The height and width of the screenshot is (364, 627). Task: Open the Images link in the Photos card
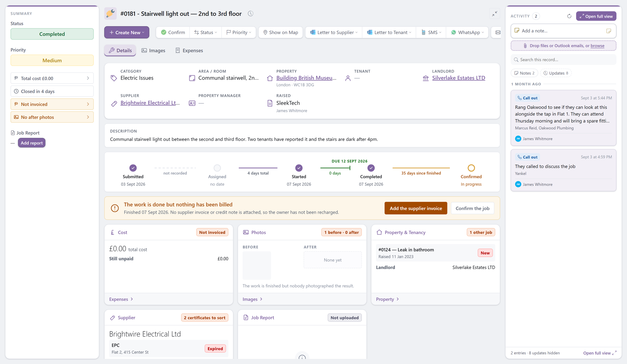coord(252,299)
